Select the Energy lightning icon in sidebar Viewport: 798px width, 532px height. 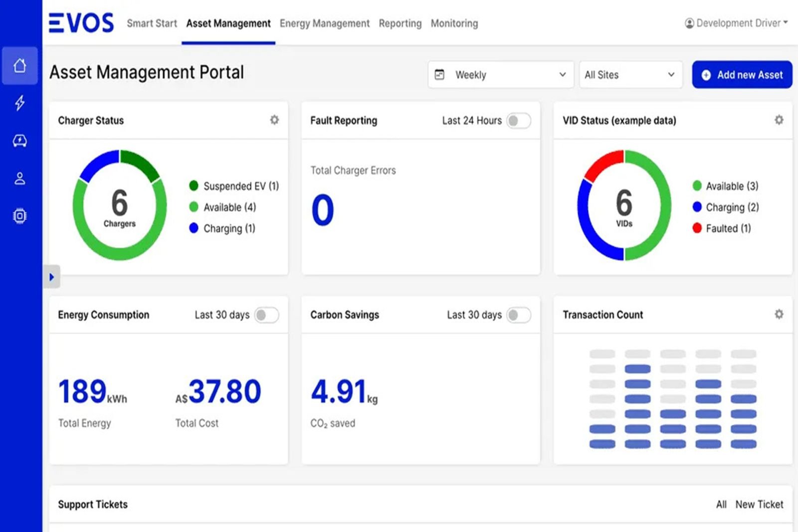click(20, 103)
